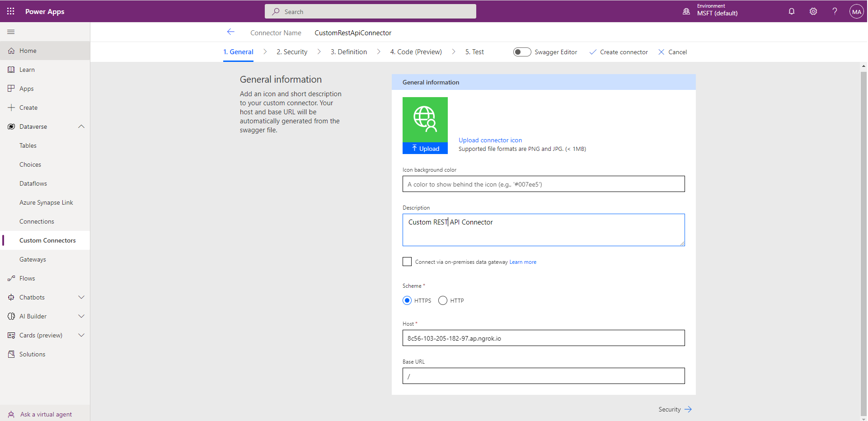Viewport: 868px width, 421px height.
Task: Collapse the left navigation hamburger menu
Action: 11,32
